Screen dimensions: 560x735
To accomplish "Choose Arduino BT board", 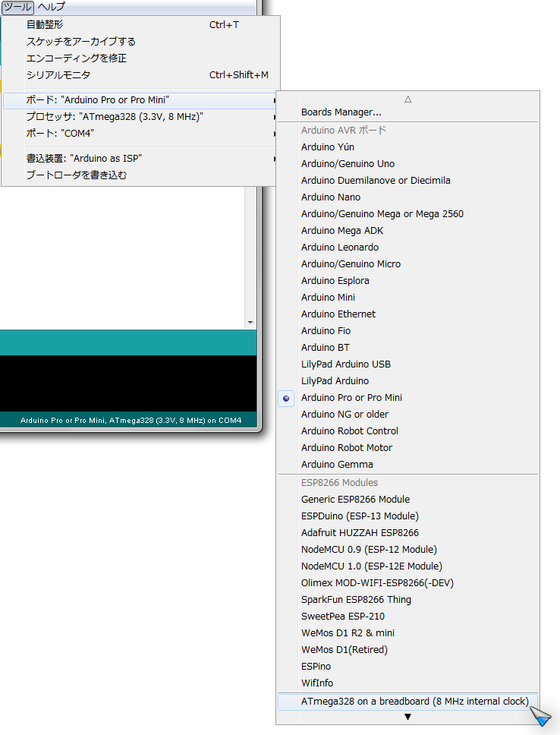I will [x=407, y=348].
